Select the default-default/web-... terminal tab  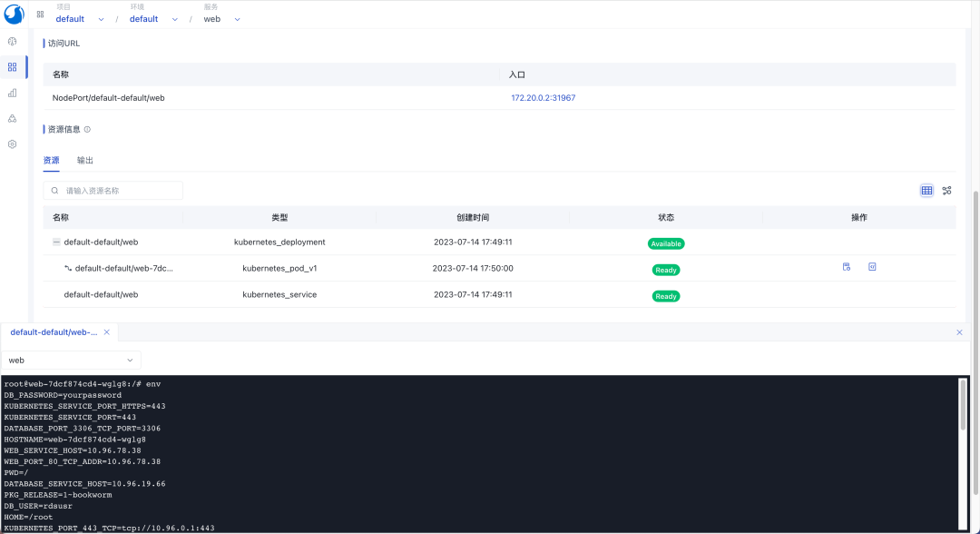tap(54, 332)
